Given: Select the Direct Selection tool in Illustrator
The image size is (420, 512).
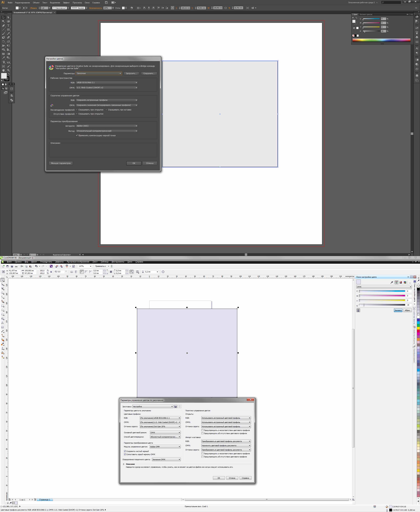Looking at the screenshot, I should [8, 17].
